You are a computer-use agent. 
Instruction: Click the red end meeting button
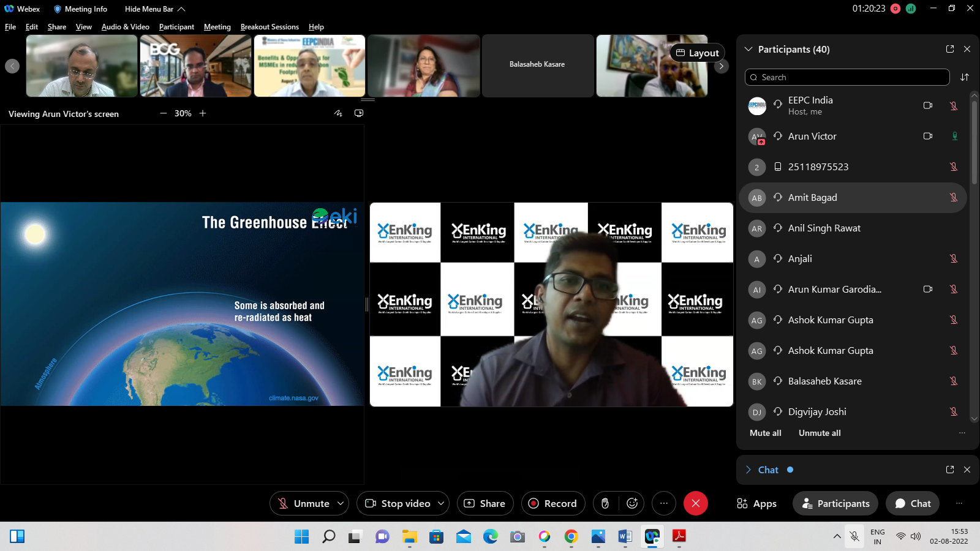[695, 503]
